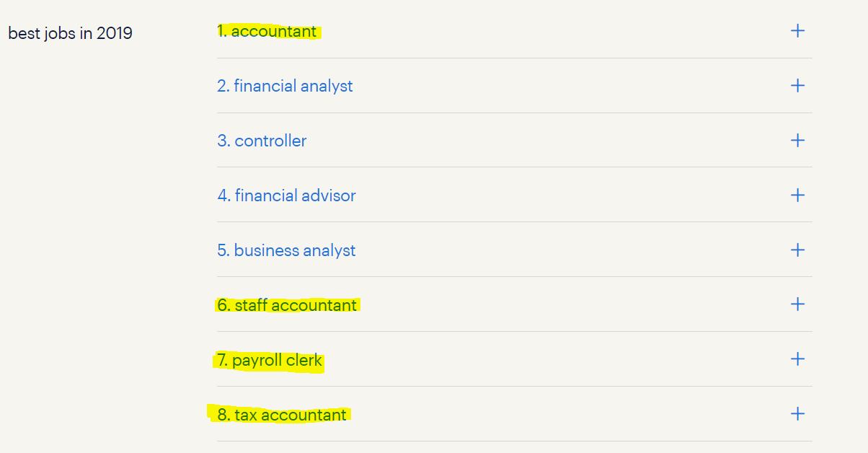Open the '4. financial advisor' entry

pyautogui.click(x=287, y=196)
